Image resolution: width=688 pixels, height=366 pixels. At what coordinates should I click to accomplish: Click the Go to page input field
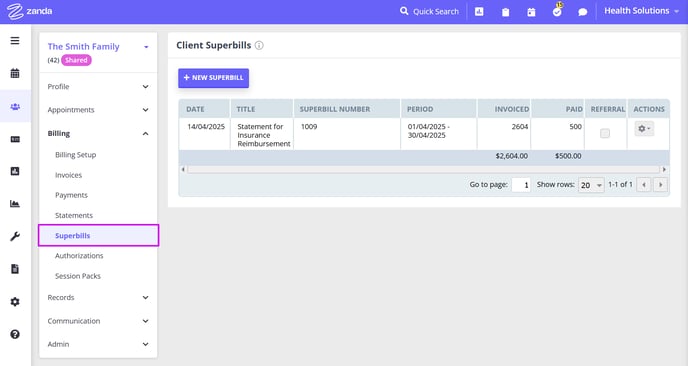point(521,185)
